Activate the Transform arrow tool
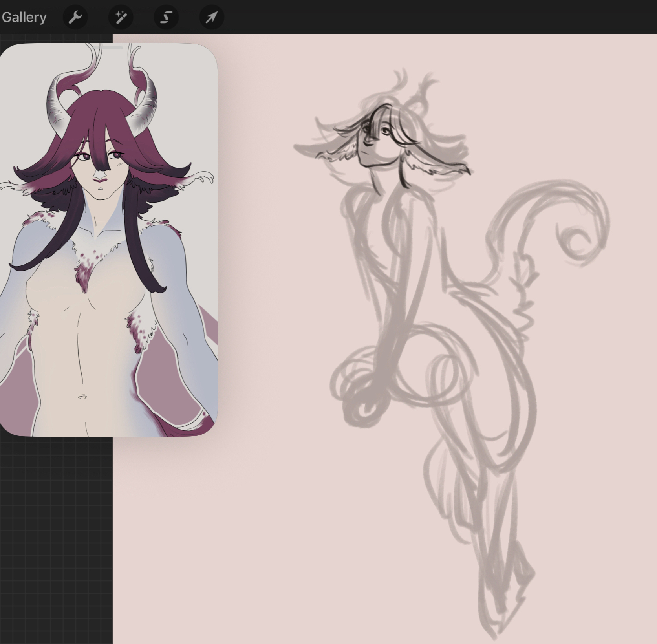 (212, 17)
